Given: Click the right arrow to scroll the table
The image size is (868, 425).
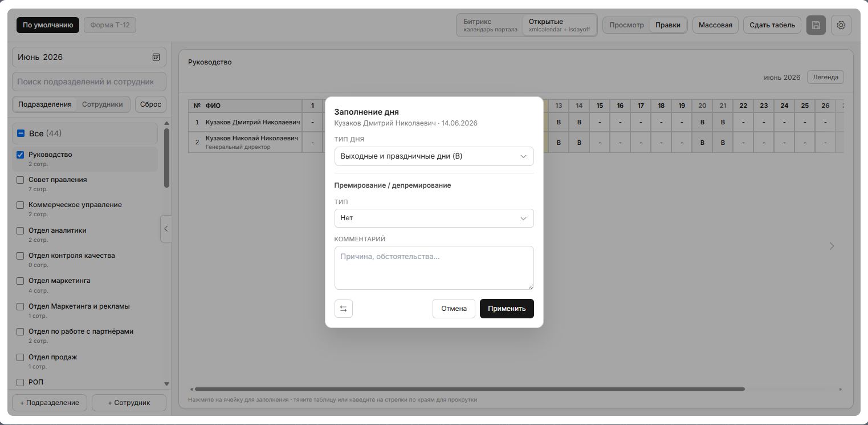Looking at the screenshot, I should click(832, 246).
